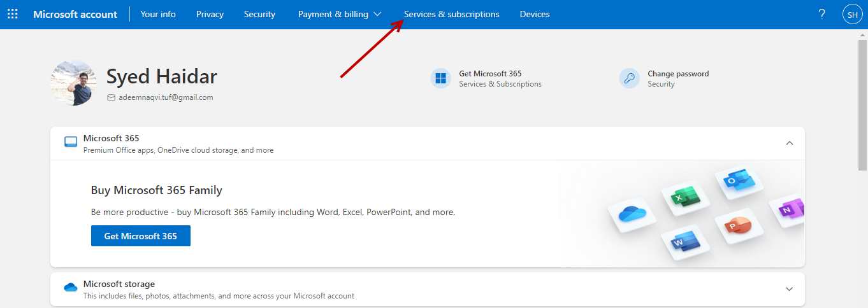Click the Microsoft account home link
The width and height of the screenshot is (868, 308).
click(75, 14)
